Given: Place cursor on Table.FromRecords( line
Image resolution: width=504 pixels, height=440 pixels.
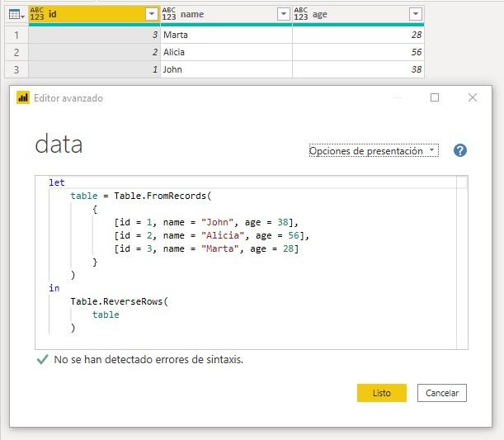Looking at the screenshot, I should tap(141, 196).
